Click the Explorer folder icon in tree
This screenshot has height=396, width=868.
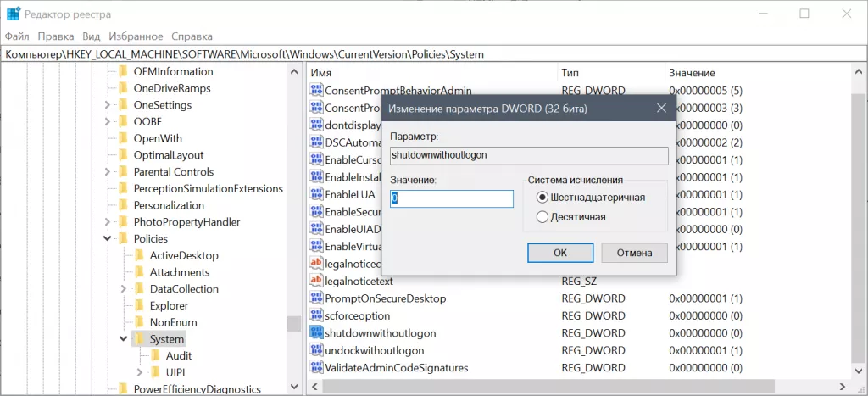coord(139,306)
